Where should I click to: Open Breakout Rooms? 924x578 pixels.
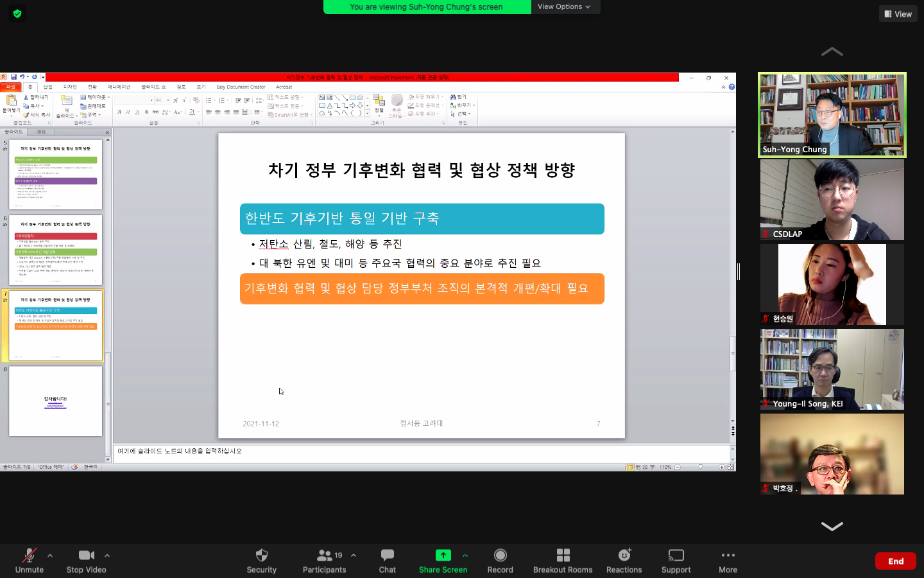point(563,561)
